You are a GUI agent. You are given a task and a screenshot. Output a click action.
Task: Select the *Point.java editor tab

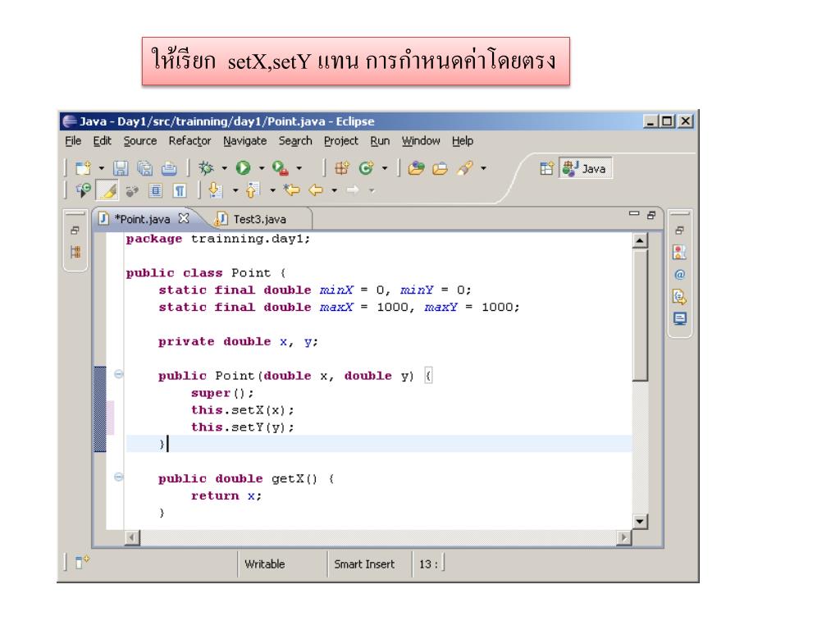(143, 219)
